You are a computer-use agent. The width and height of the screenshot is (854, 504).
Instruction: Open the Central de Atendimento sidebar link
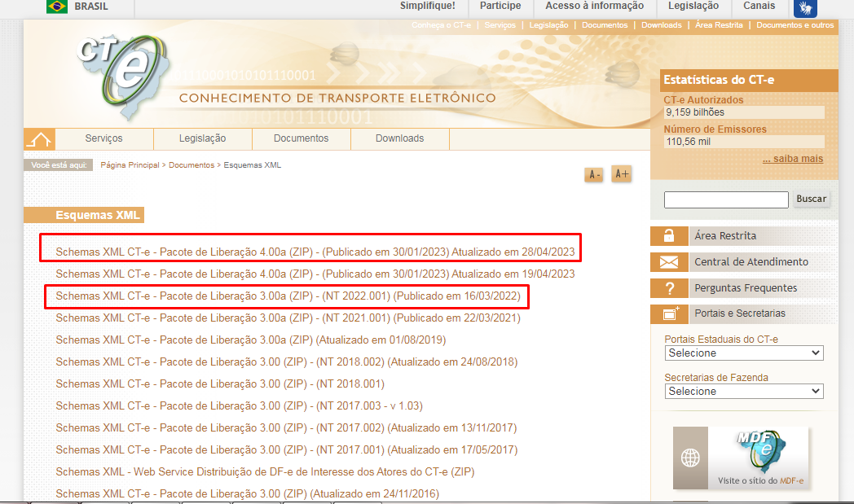click(751, 262)
